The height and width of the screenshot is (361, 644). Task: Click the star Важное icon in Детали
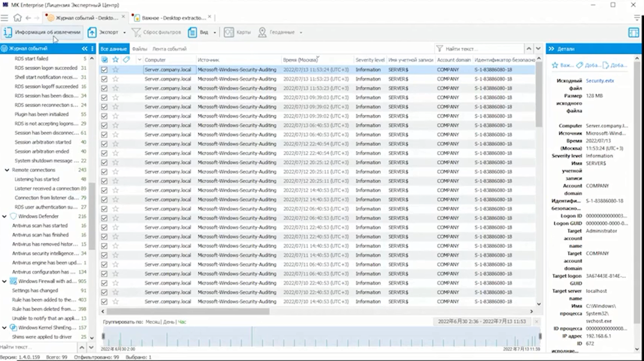555,65
